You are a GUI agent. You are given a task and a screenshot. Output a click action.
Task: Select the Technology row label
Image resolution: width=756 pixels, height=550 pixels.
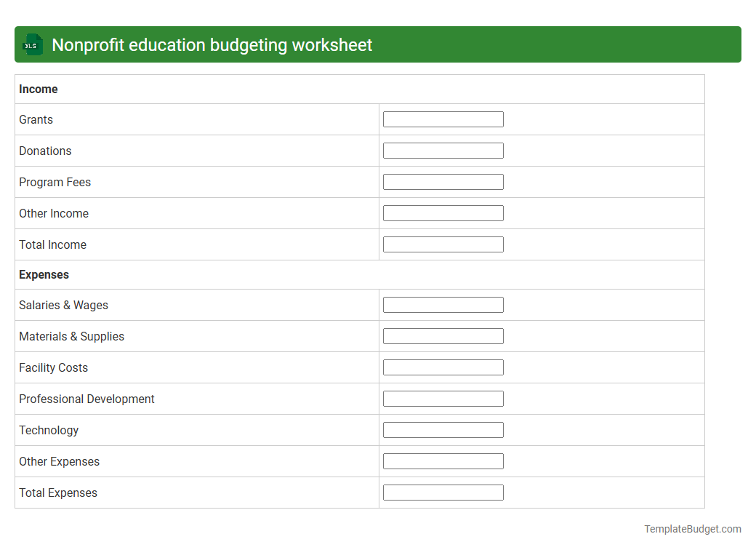pyautogui.click(x=49, y=430)
